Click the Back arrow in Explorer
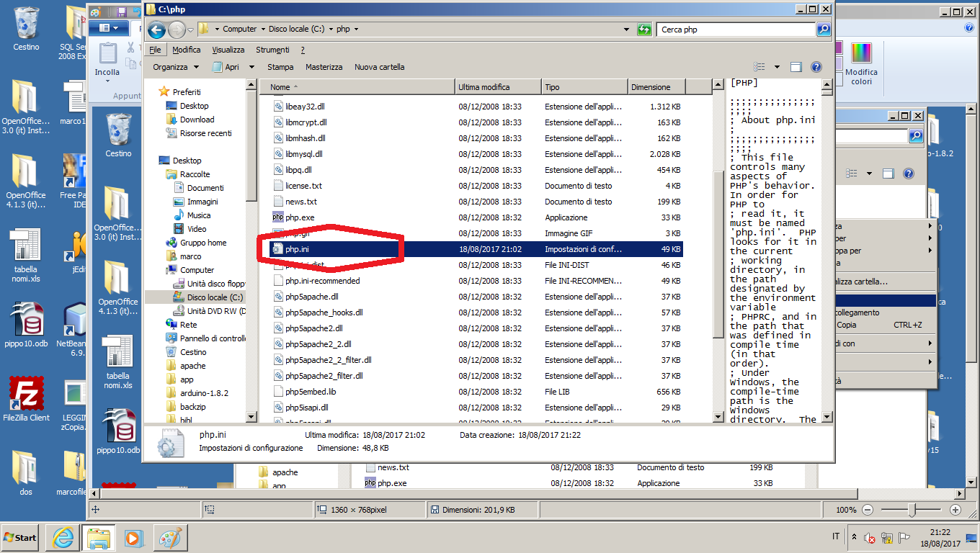980x553 pixels. click(156, 30)
